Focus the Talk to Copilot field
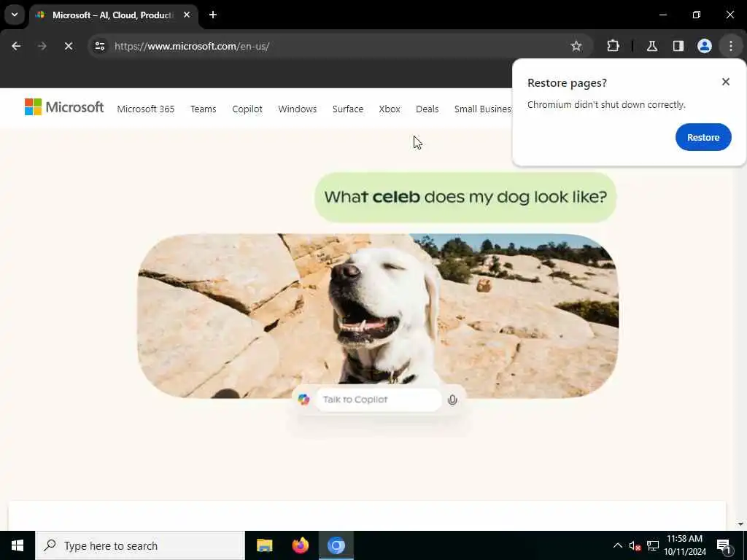Viewport: 747px width, 560px height. tap(379, 400)
